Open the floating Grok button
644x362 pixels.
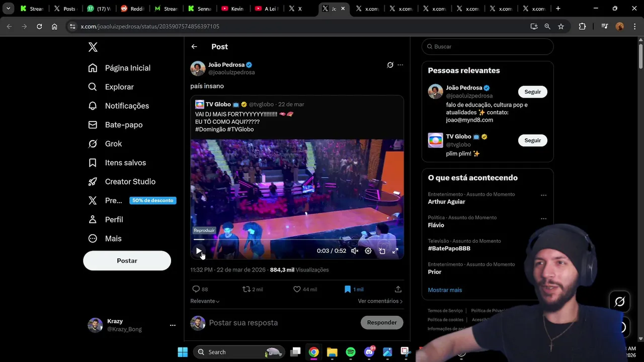pyautogui.click(x=619, y=302)
